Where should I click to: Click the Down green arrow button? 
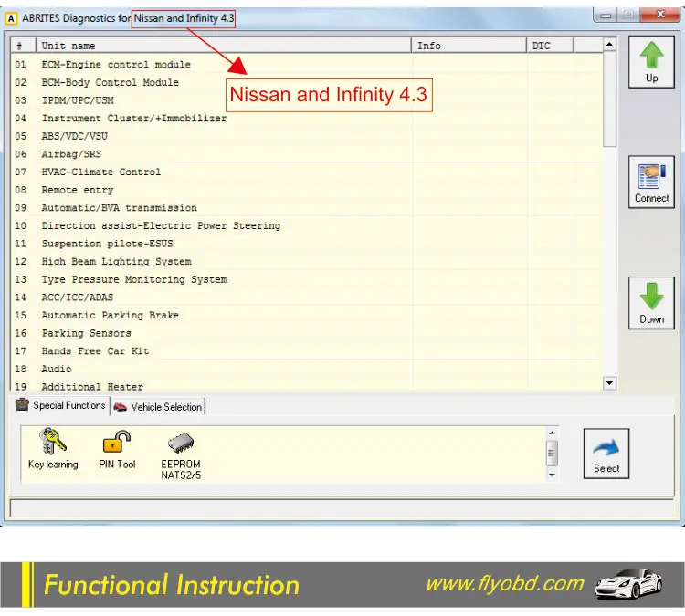point(651,303)
